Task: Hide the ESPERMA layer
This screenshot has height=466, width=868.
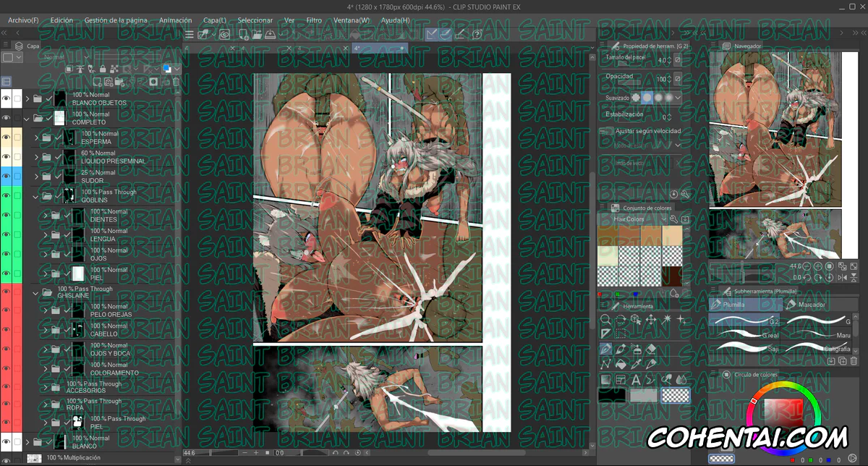Action: coord(7,137)
